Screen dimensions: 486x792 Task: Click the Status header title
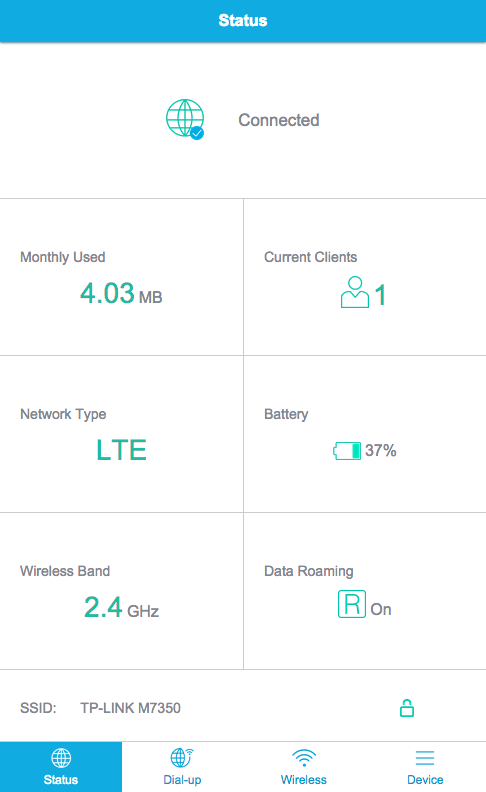pos(243,20)
